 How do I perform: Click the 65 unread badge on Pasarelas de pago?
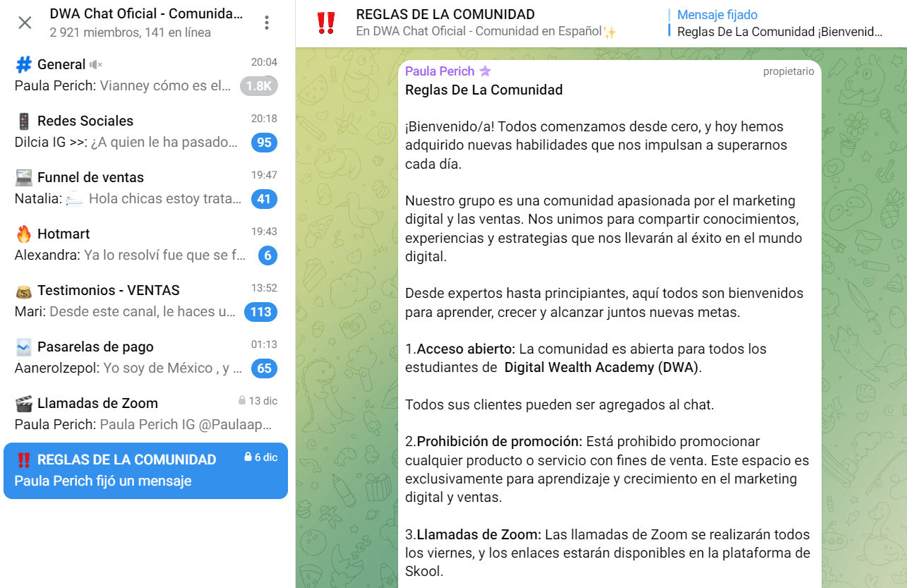(264, 368)
